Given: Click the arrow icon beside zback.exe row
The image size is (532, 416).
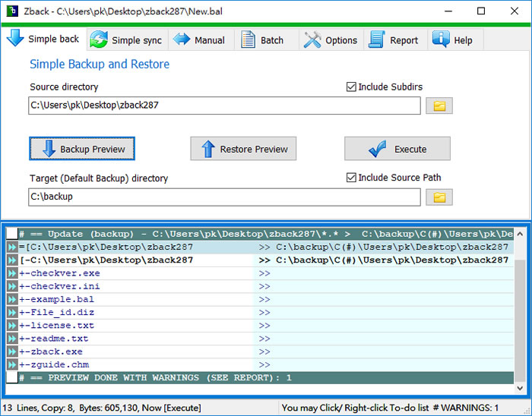Looking at the screenshot, I should click(12, 351).
